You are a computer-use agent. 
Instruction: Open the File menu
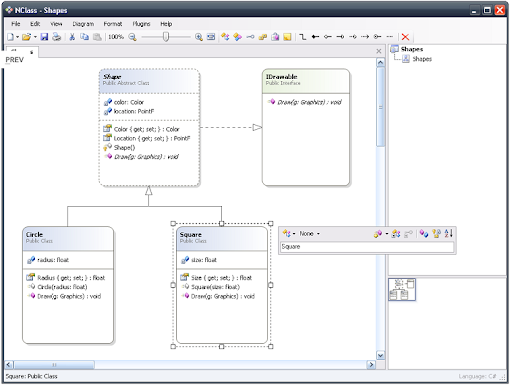point(16,24)
